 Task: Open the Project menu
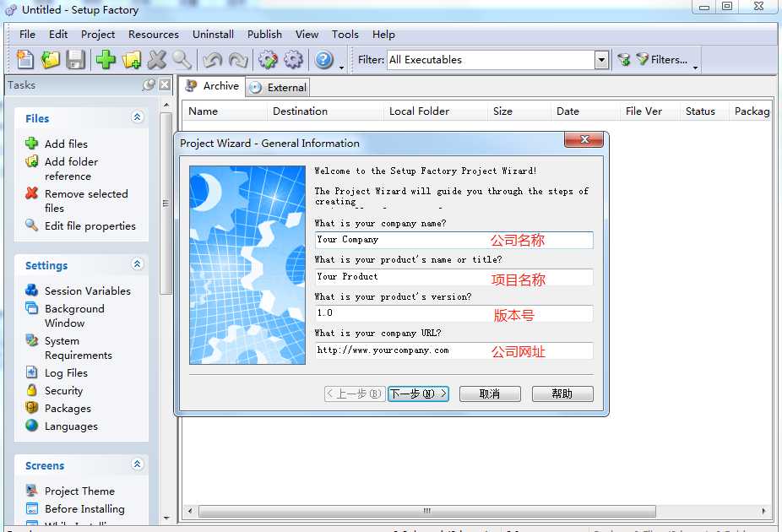point(98,35)
